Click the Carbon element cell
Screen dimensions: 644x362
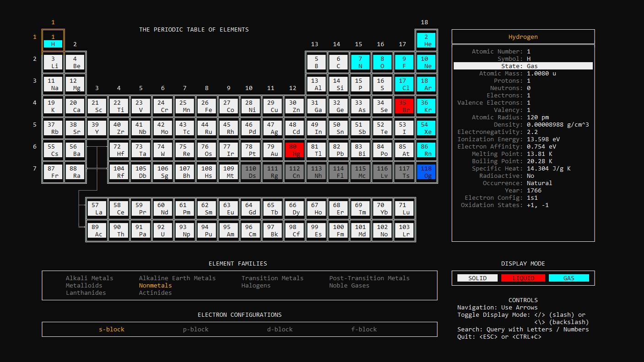pos(338,62)
